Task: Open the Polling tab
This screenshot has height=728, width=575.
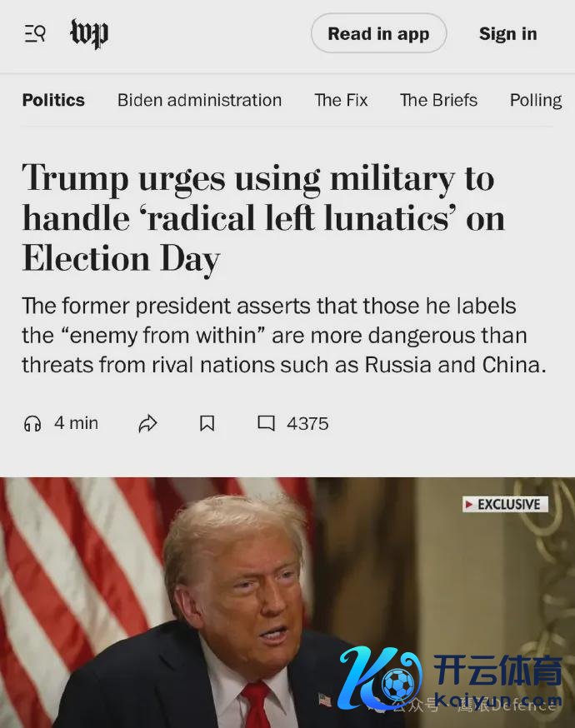Action: 536,100
